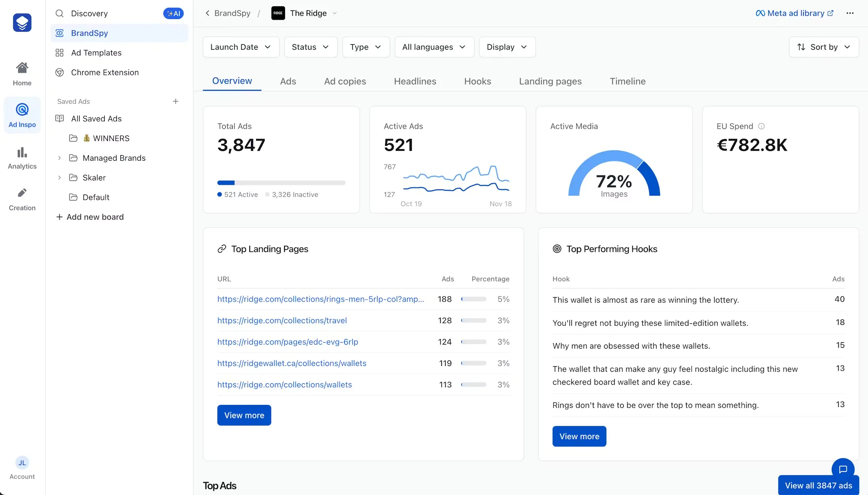Expand the Managed Brands folder
The height and width of the screenshot is (495, 868).
60,158
